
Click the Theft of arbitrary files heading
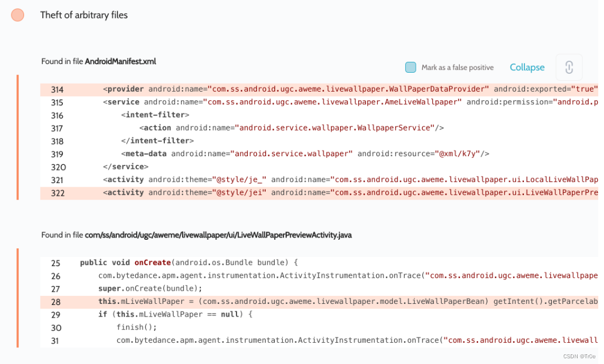[84, 15]
